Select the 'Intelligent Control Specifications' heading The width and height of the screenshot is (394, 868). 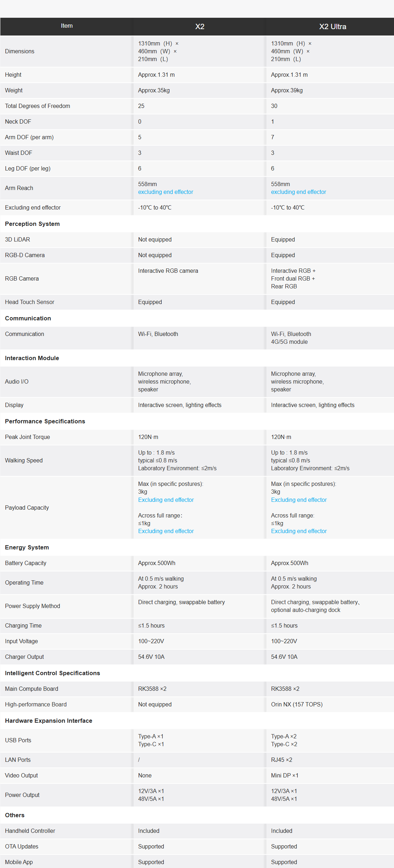tap(53, 673)
